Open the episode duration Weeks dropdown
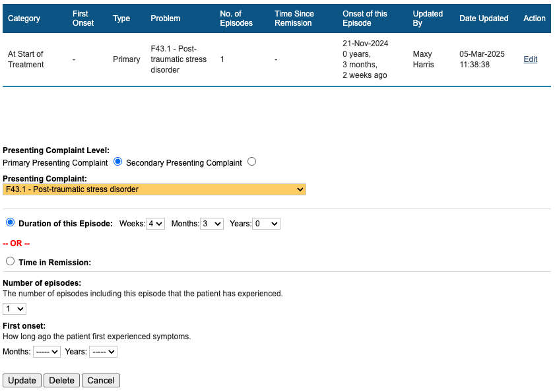555x392 pixels. point(156,224)
